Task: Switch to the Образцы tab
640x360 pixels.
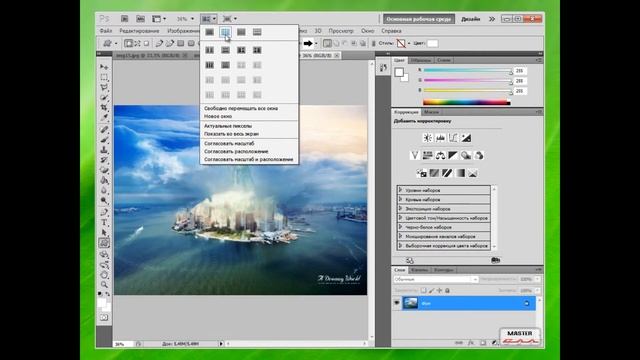Action: [420, 60]
